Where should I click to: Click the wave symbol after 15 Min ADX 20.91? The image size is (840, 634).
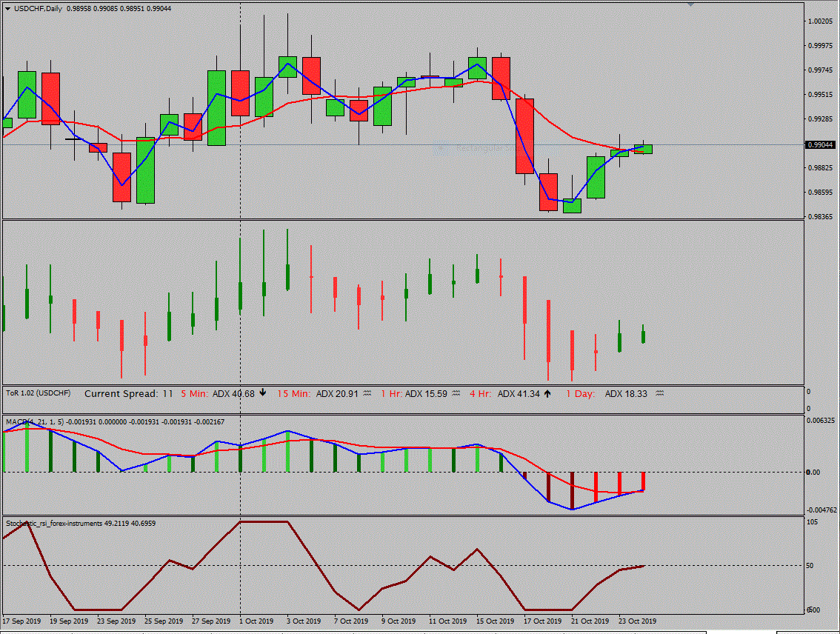pyautogui.click(x=366, y=394)
